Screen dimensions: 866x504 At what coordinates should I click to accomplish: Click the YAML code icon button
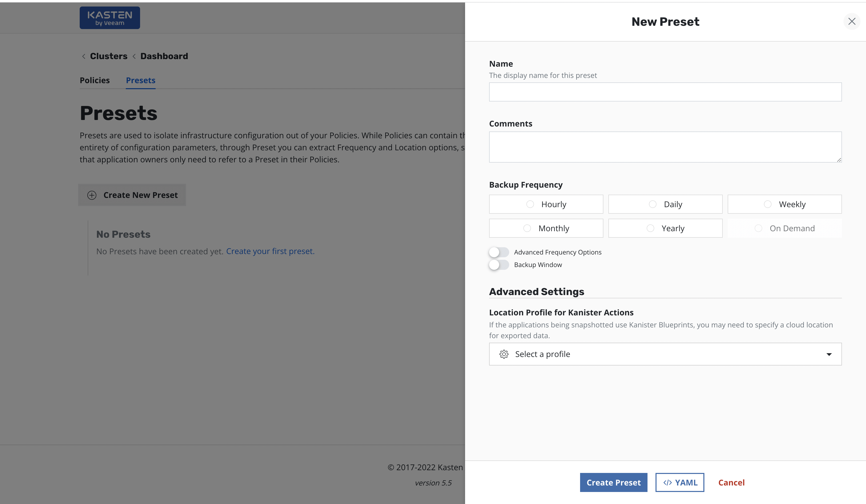679,482
